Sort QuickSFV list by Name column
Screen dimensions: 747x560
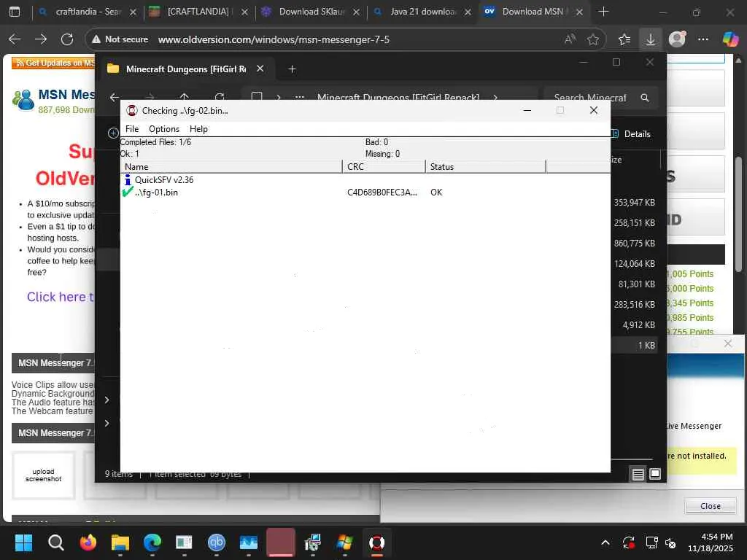click(231, 167)
